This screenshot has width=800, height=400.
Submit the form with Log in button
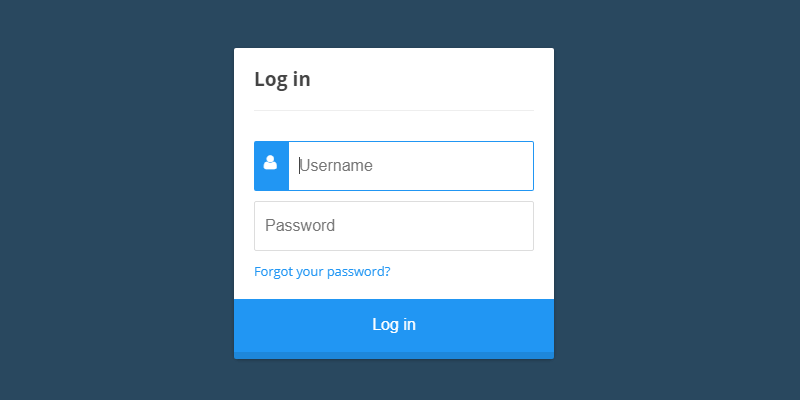(394, 324)
